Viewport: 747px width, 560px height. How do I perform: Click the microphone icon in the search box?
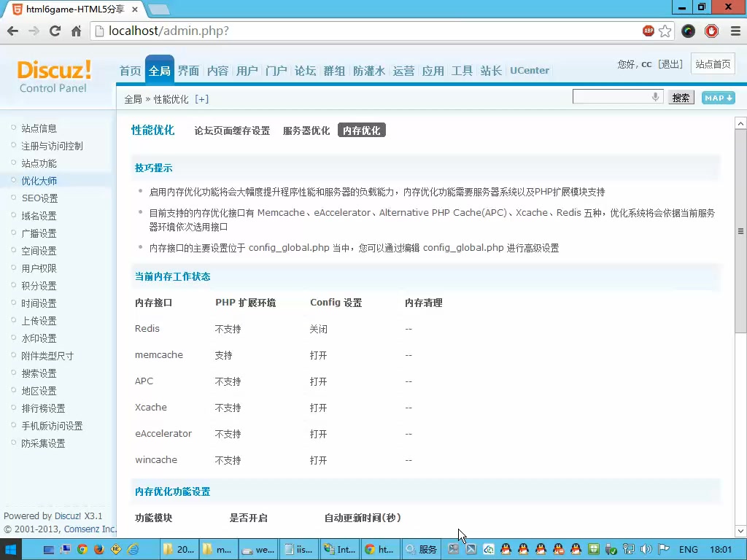click(x=656, y=97)
